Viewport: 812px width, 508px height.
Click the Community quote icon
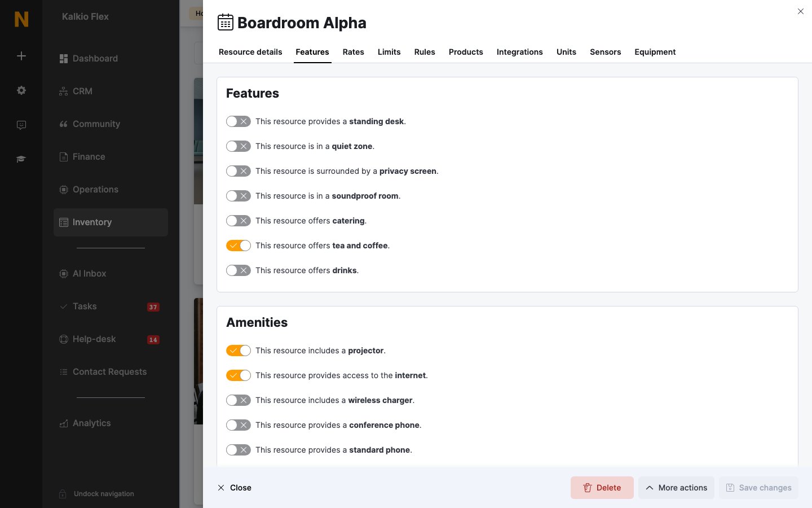64,124
